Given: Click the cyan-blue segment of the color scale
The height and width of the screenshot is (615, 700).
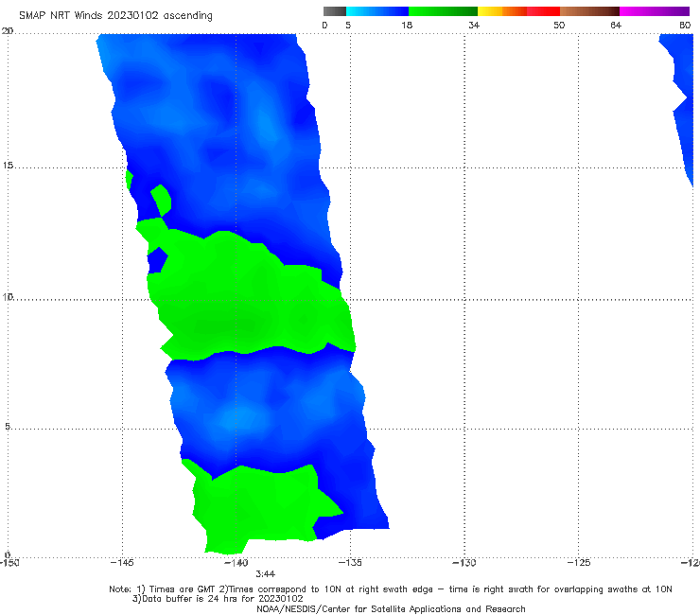Looking at the screenshot, I should 377,11.
